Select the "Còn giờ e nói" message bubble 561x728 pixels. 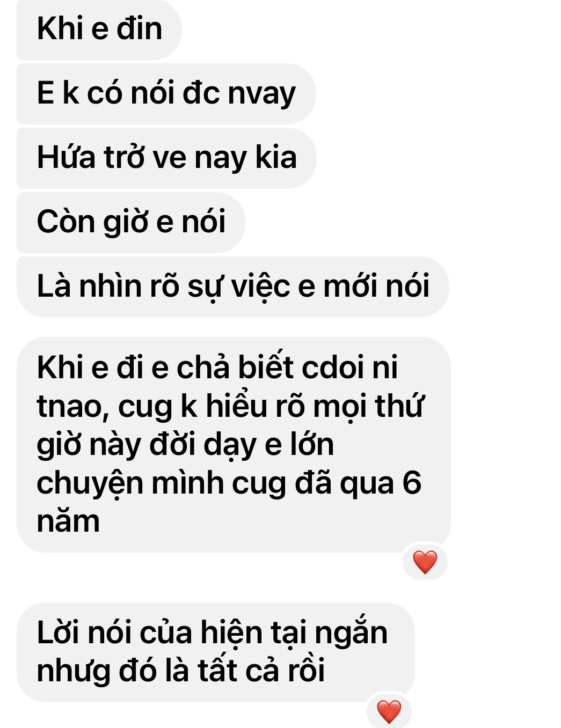(131, 223)
